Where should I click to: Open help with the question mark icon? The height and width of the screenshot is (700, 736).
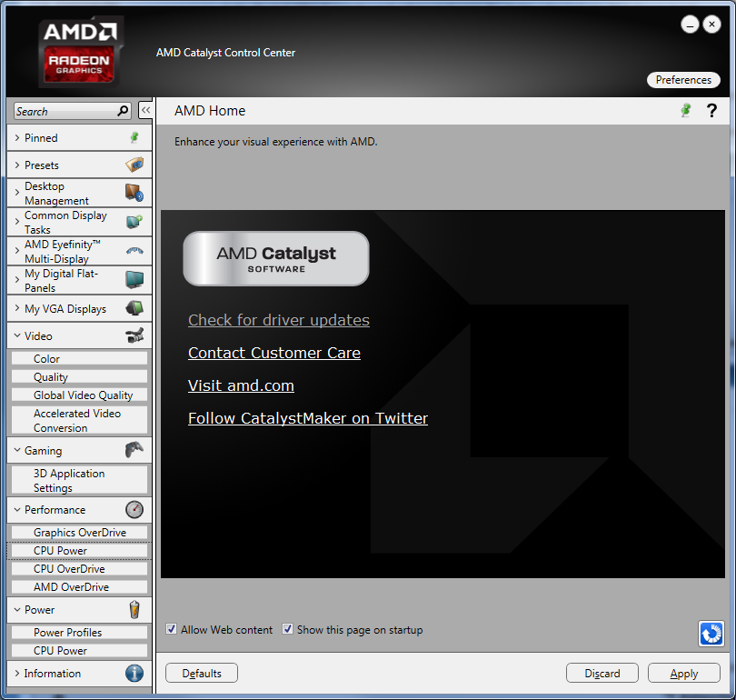click(x=711, y=110)
